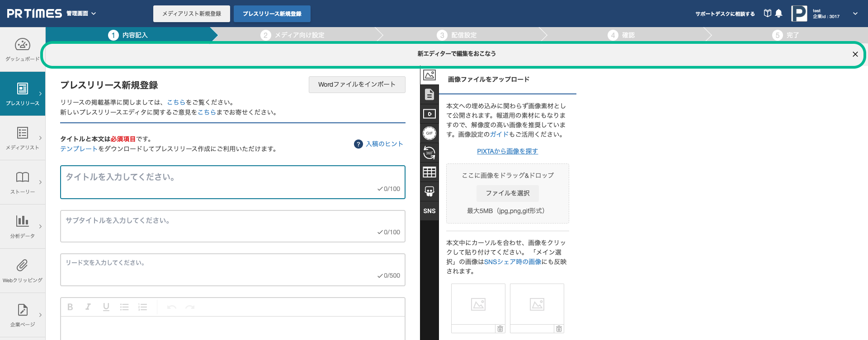Click the プレスリリース新規登録 button
Image resolution: width=868 pixels, height=340 pixels.
pos(272,14)
